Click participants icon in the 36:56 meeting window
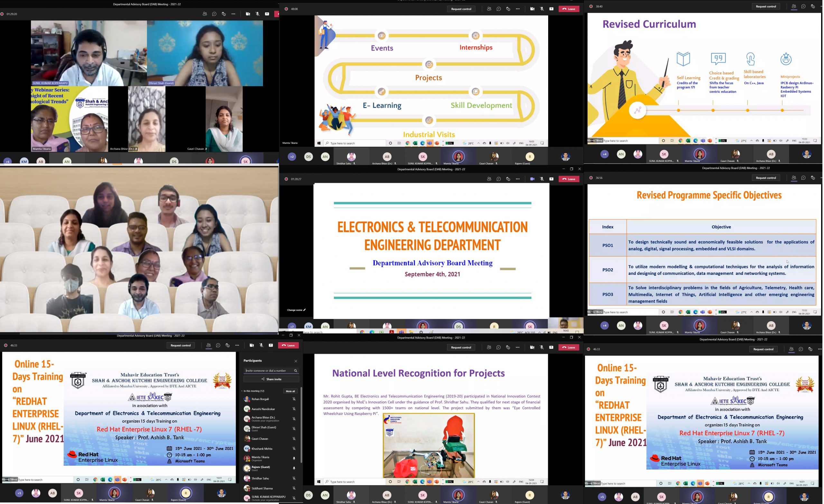Screen dimensions: 824x504 793,178
